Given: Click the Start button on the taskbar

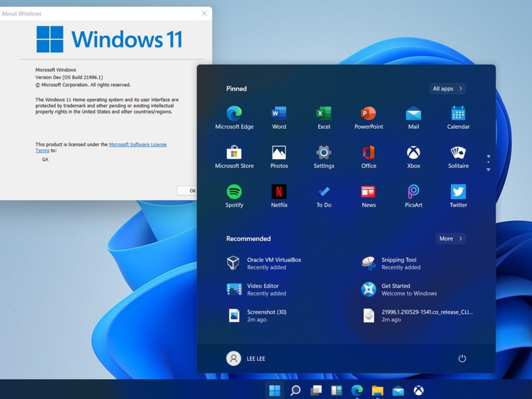Looking at the screenshot, I should (x=274, y=390).
